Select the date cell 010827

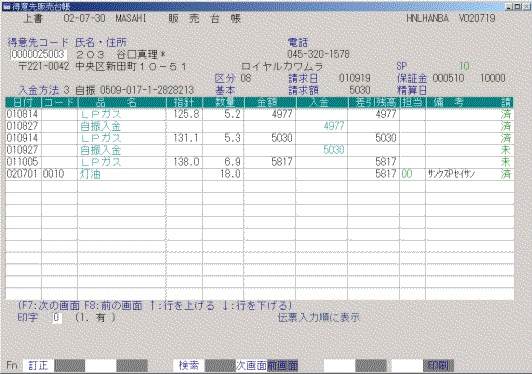click(x=22, y=126)
